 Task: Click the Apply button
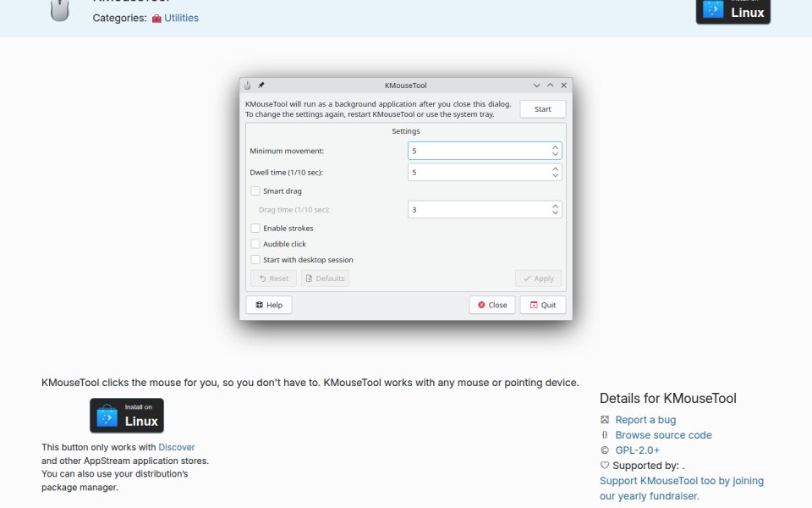538,279
